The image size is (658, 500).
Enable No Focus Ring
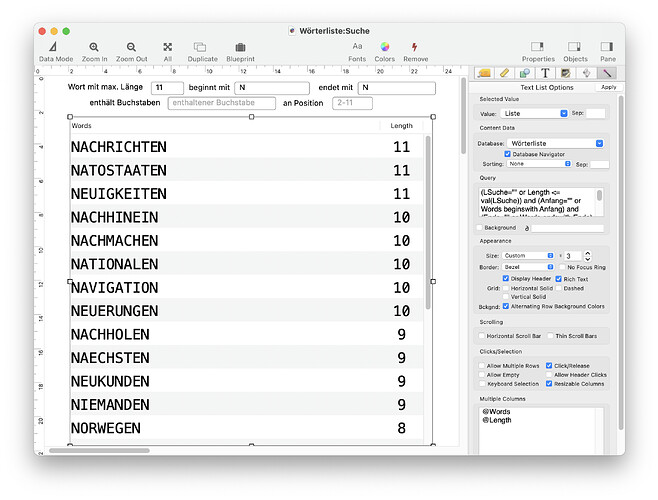click(563, 267)
